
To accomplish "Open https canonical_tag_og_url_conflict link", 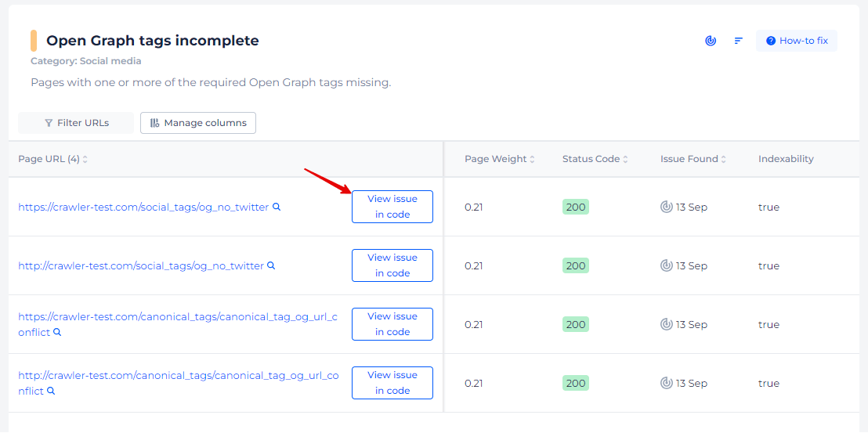I will tap(178, 324).
